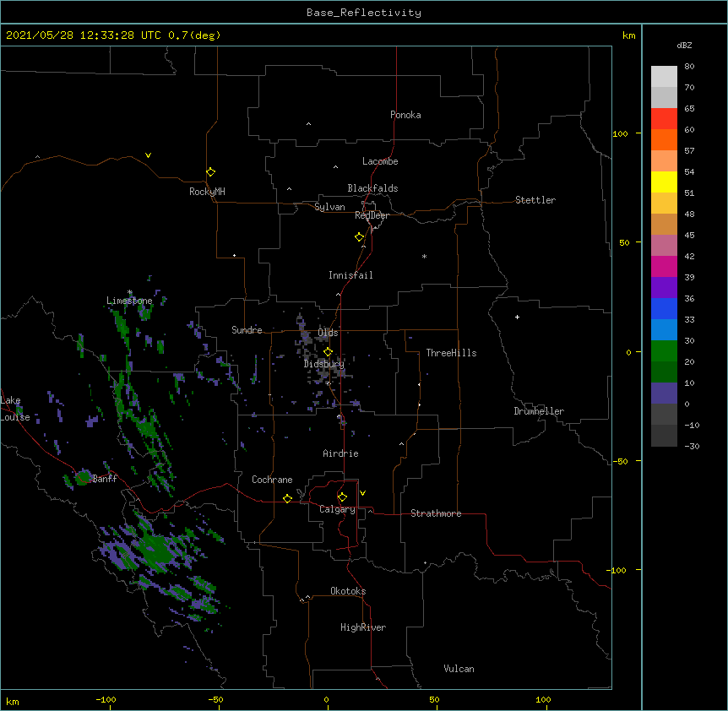Click the Airdrie label
The image size is (728, 711).
click(340, 453)
